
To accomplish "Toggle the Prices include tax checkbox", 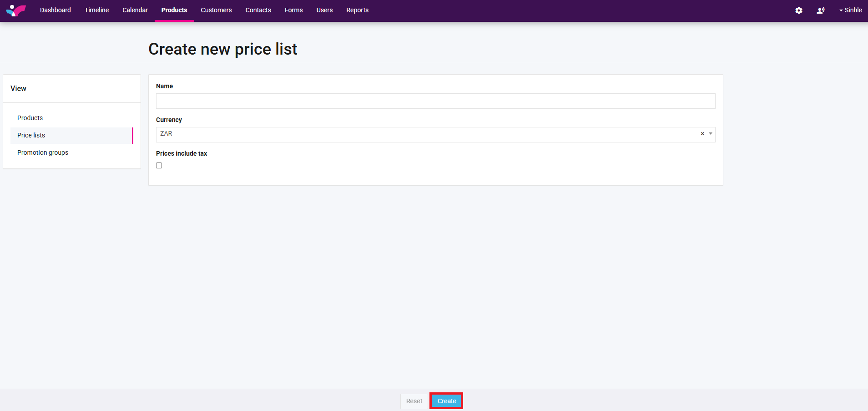I will point(159,166).
